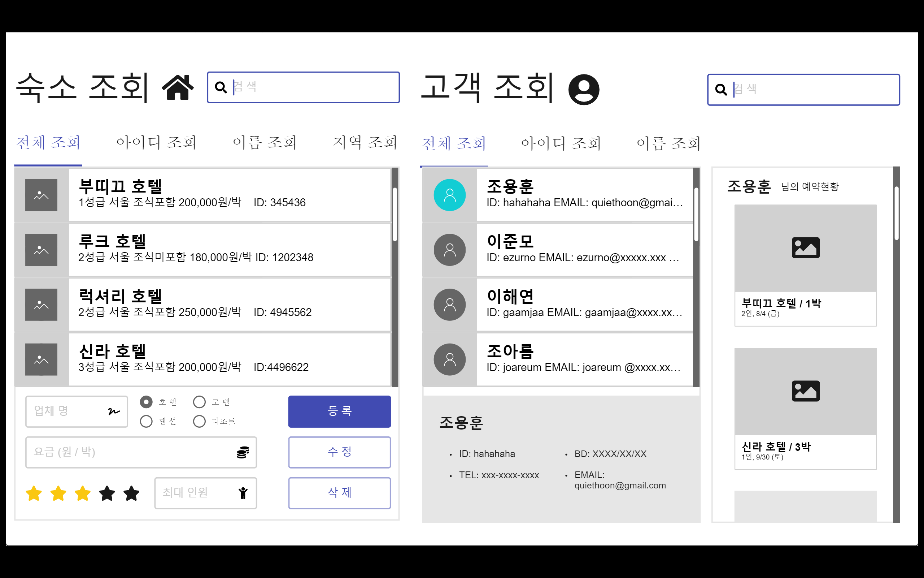Open 이름 조회 tab in accommodation panel
This screenshot has width=924, height=578.
point(265,142)
